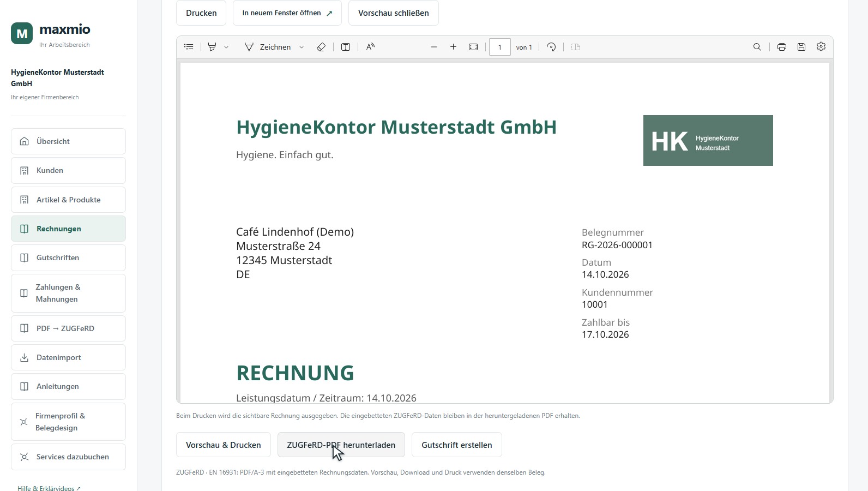Expand the highlighter color options arrow
The height and width of the screenshot is (491, 868).
[226, 47]
